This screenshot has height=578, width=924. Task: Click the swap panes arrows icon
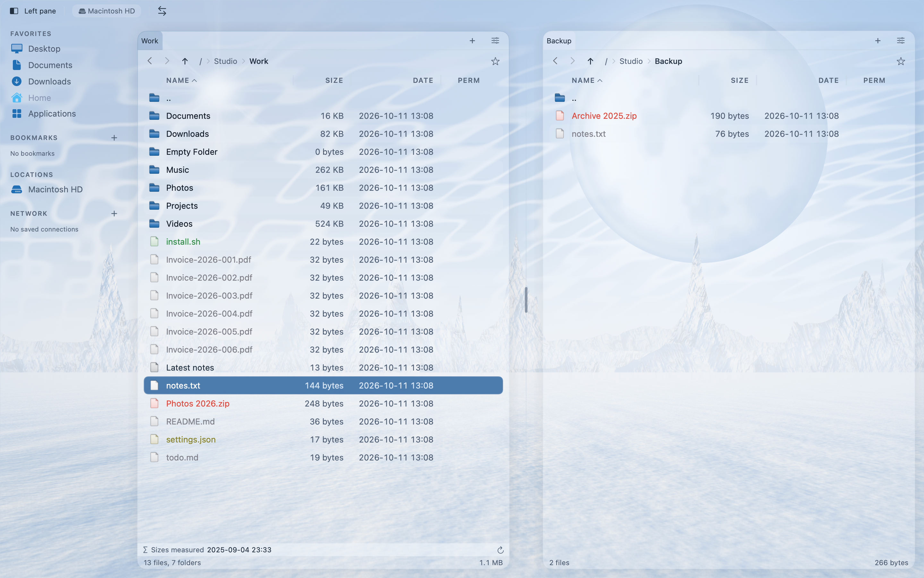pyautogui.click(x=162, y=11)
